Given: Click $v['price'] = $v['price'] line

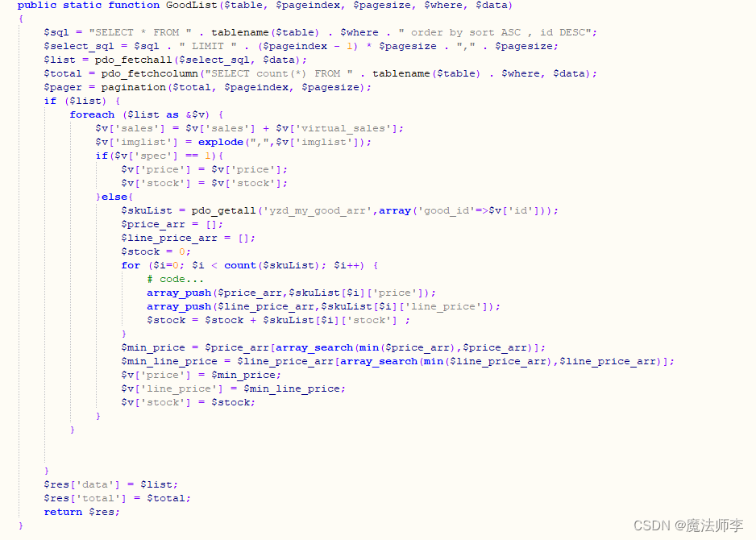Looking at the screenshot, I should 205,170.
